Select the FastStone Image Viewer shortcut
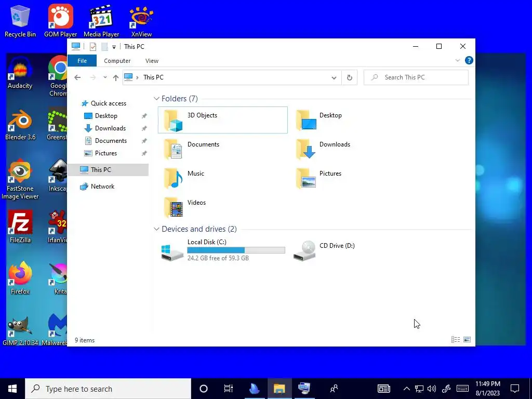The width and height of the screenshot is (532, 399). [20, 179]
